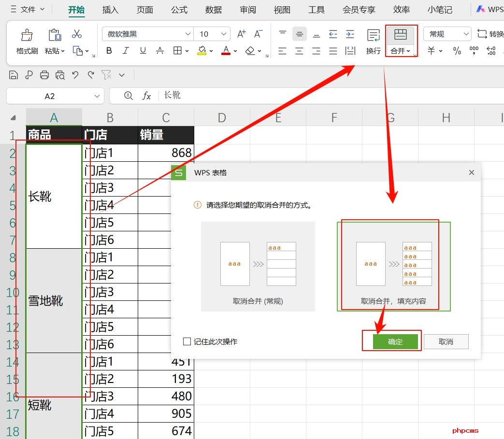Click the Cut scissors icon
Screen dimensions: 504x439
(77, 34)
